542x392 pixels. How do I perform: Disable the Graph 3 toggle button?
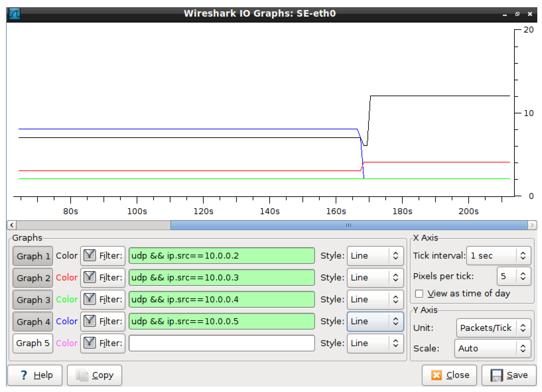(x=33, y=300)
